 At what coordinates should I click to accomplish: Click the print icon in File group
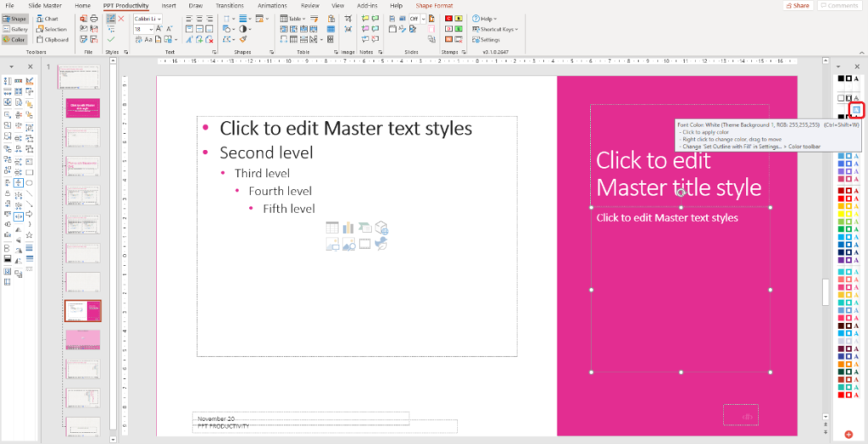click(x=93, y=19)
